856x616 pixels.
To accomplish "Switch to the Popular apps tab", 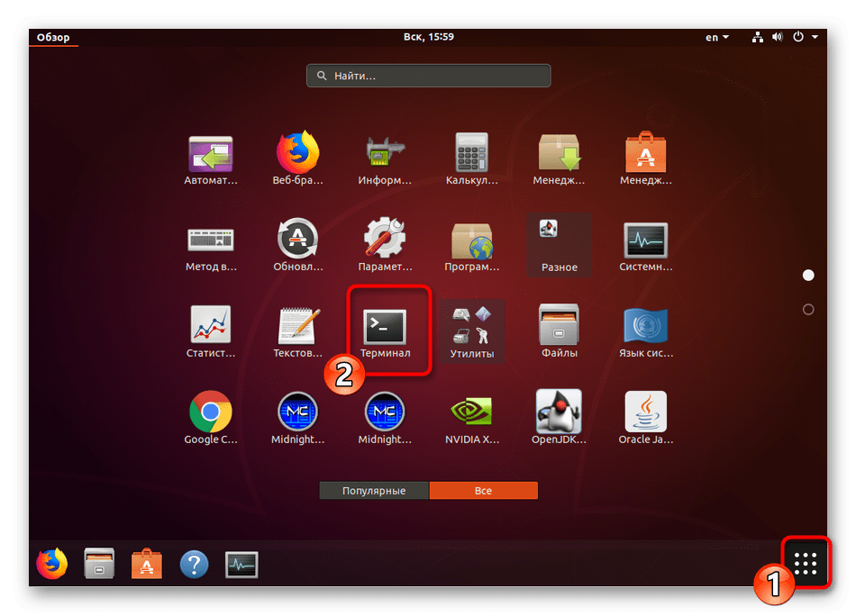I will pos(374,491).
